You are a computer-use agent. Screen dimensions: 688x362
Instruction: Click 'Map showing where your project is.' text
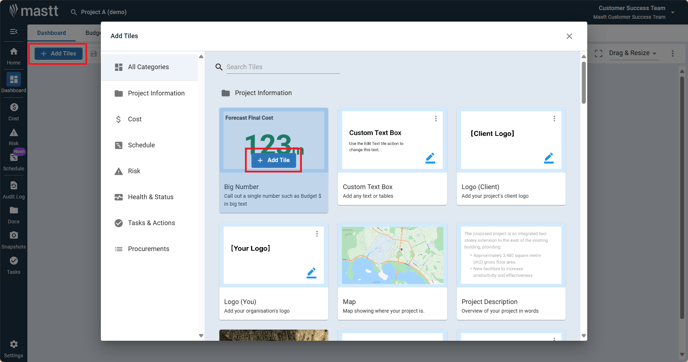point(383,311)
